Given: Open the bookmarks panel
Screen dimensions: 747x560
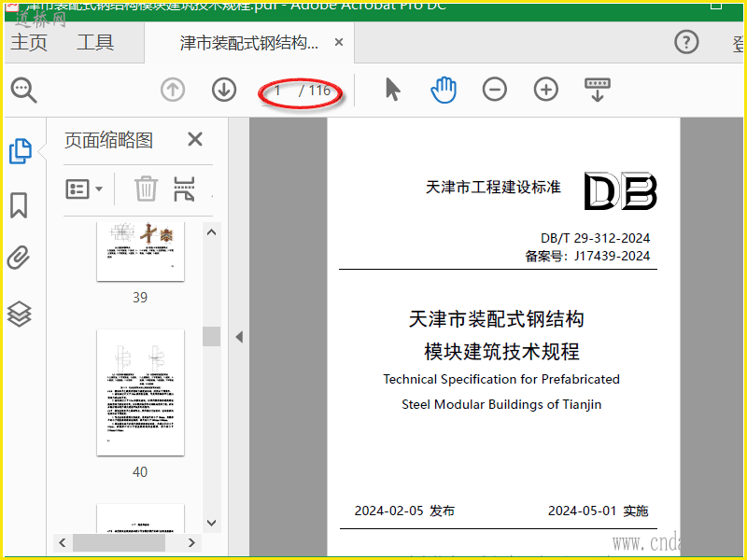Looking at the screenshot, I should point(19,205).
